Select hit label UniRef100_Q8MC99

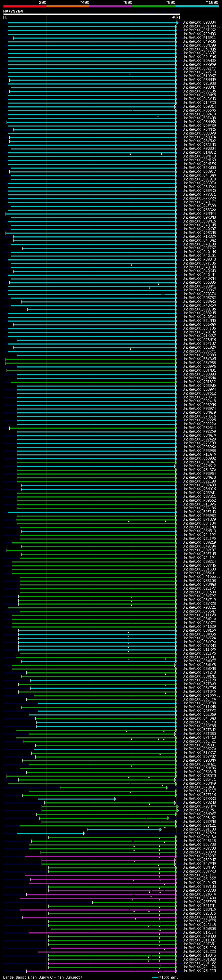point(199,45)
